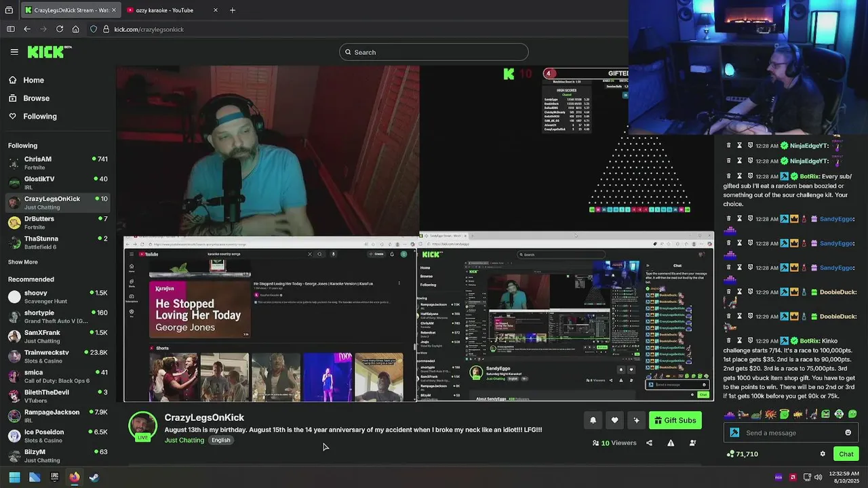Open the emoji picker in chat input
Screen dimensions: 868x488
pos(848,432)
